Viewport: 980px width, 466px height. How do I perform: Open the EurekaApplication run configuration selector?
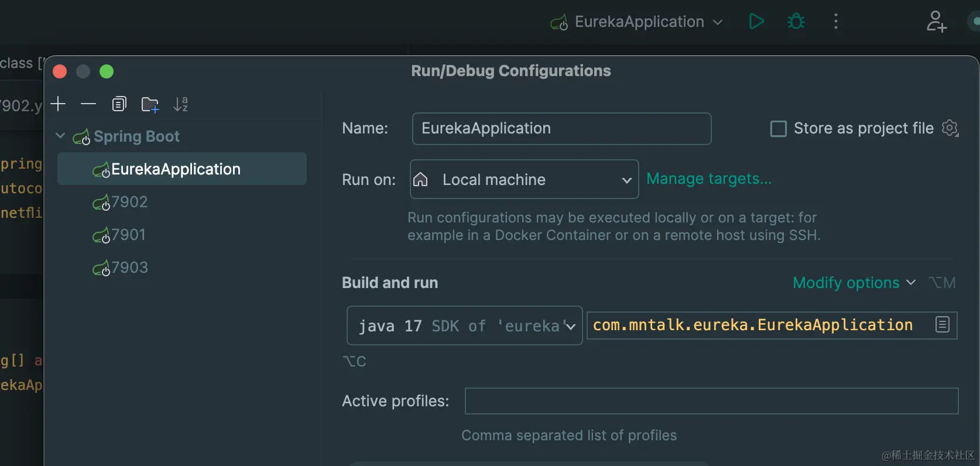click(x=639, y=22)
